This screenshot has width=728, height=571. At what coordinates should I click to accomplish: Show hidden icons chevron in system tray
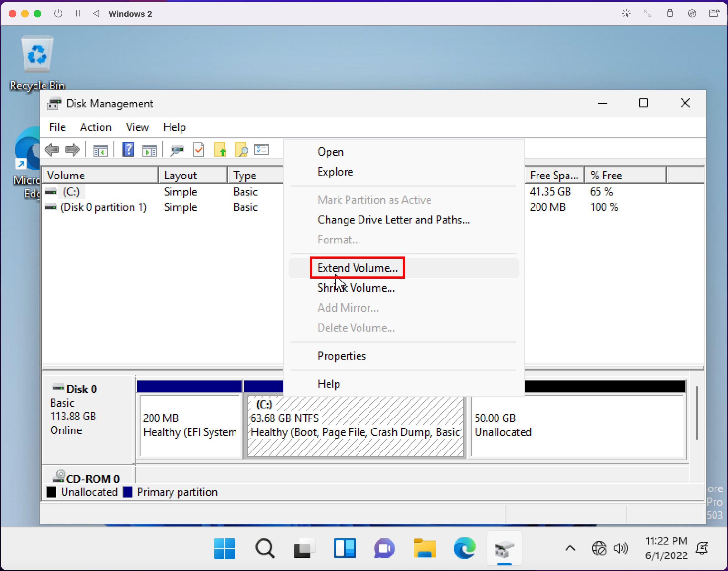click(570, 548)
